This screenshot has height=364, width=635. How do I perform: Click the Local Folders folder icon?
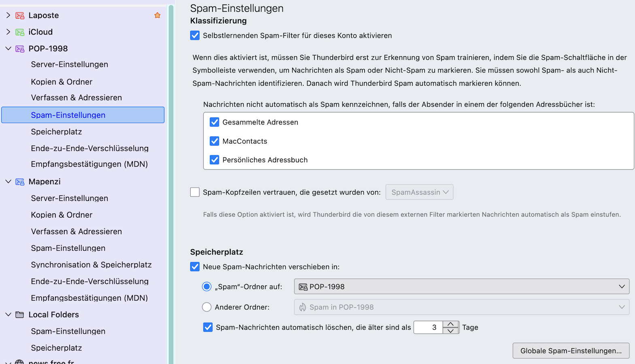[20, 315]
